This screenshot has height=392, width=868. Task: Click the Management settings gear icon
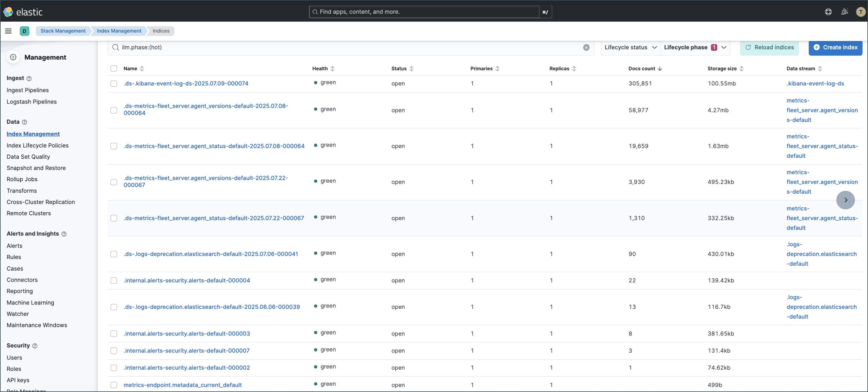pos(13,57)
